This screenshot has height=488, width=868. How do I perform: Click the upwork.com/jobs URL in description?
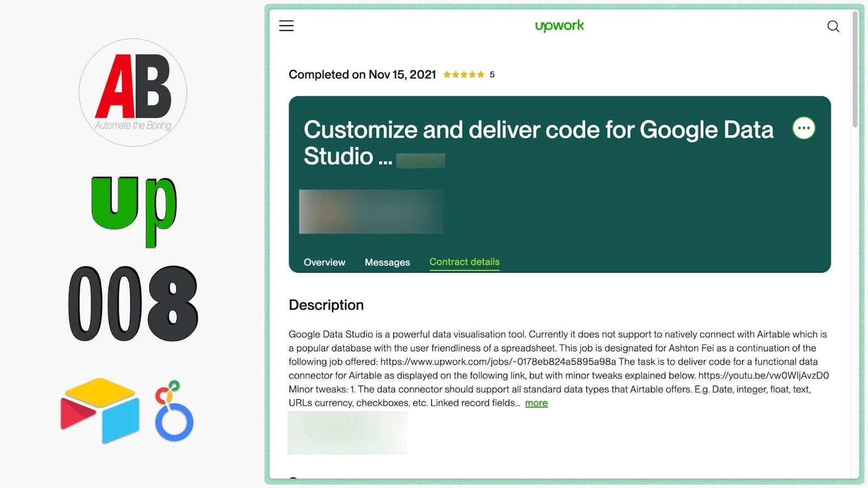tap(498, 362)
